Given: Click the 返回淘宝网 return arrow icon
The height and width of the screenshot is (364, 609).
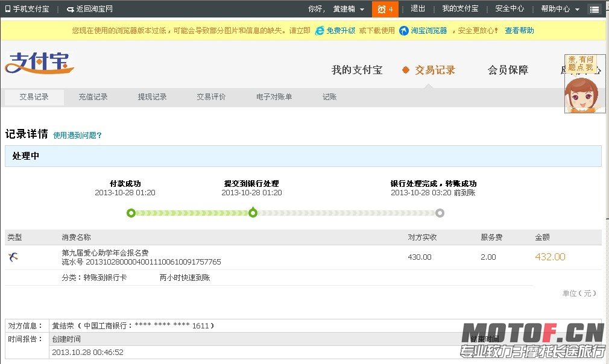Looking at the screenshot, I should tap(71, 9).
